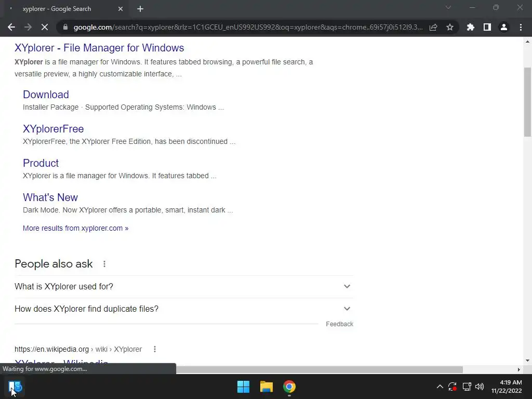Open options for the Wikipedia result

(x=155, y=349)
